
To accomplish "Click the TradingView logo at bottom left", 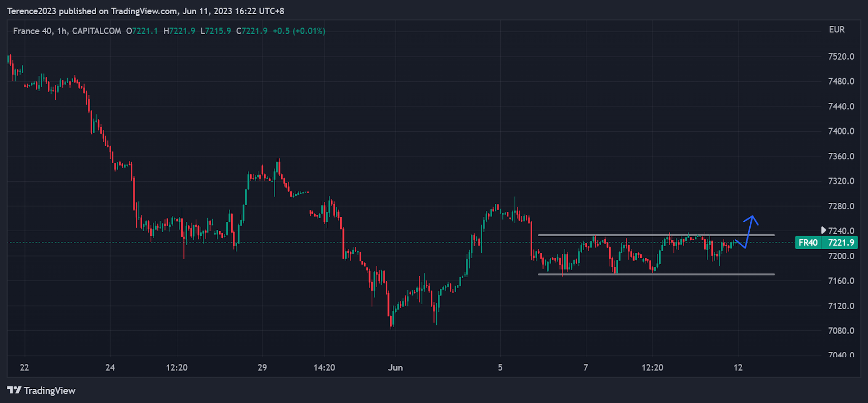I will point(41,391).
